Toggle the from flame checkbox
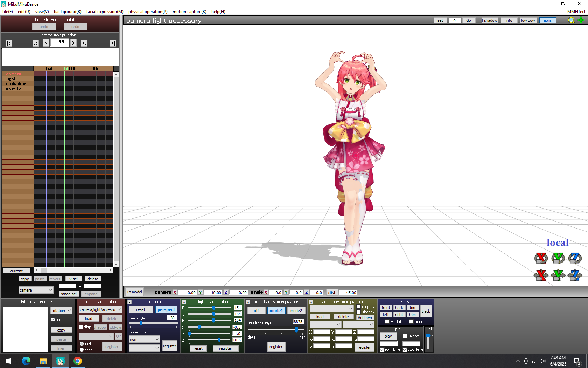This screenshot has width=588, height=368. click(383, 350)
